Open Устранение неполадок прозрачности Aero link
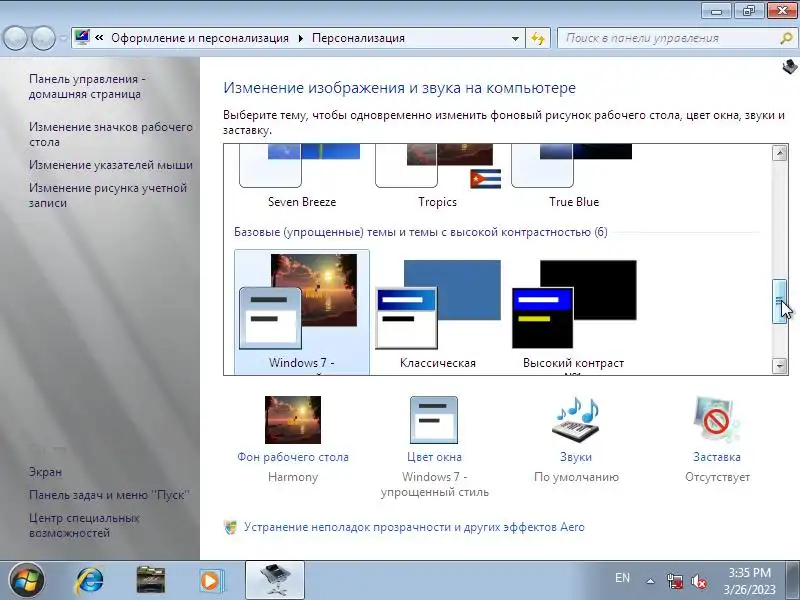 (414, 527)
